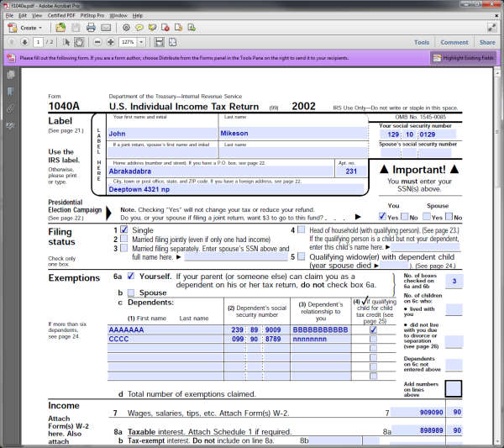Click the Save floppy disk icon
Image resolution: width=504 pixels, height=448 pixels.
point(76,28)
